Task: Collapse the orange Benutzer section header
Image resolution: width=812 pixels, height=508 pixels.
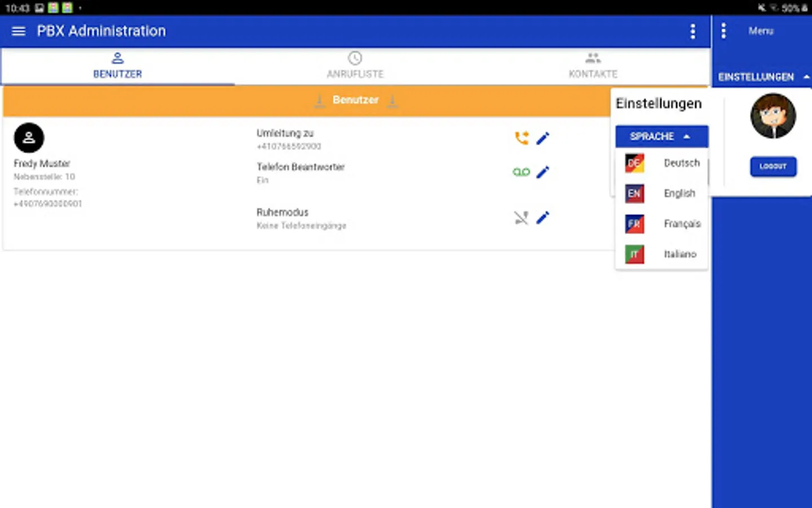Action: [355, 100]
